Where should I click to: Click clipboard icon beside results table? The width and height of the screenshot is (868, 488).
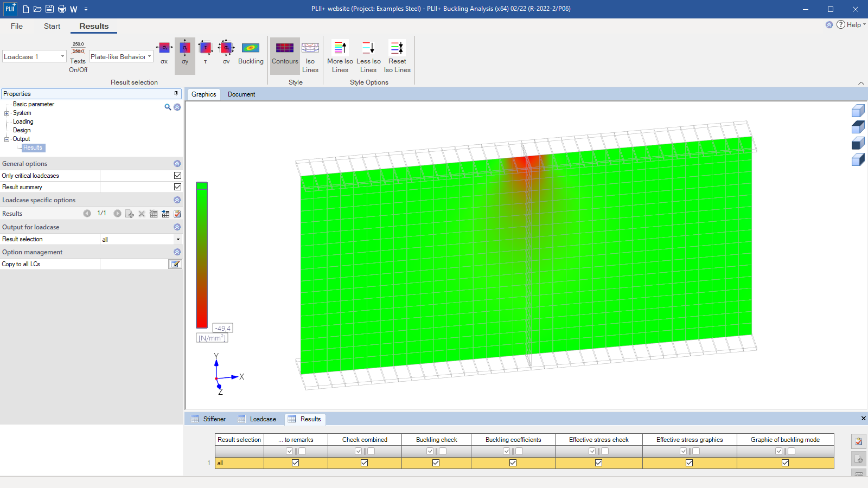[859, 441]
